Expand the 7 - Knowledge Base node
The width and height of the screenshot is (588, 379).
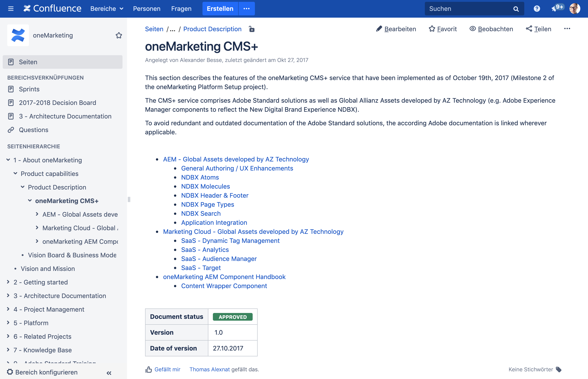coord(8,350)
